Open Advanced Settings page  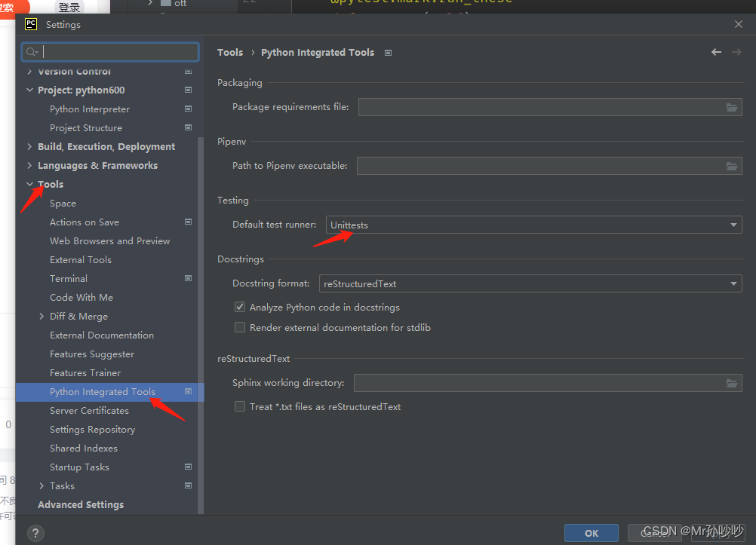click(81, 504)
